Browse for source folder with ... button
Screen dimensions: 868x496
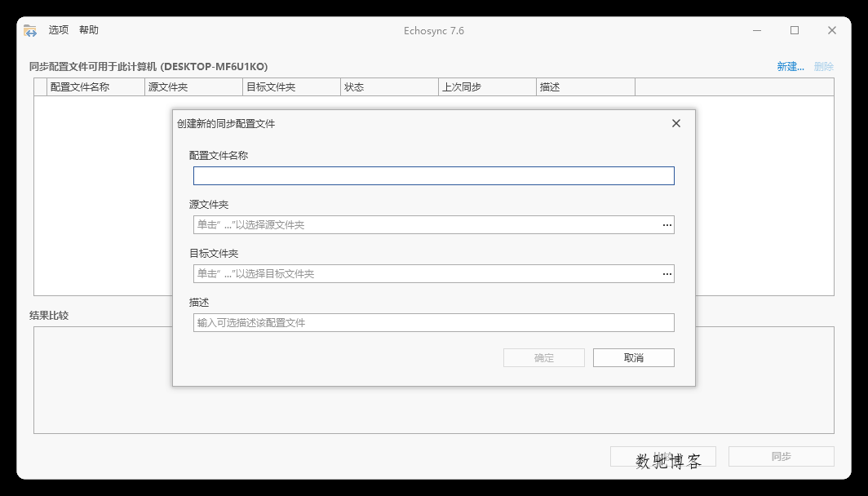coord(667,225)
